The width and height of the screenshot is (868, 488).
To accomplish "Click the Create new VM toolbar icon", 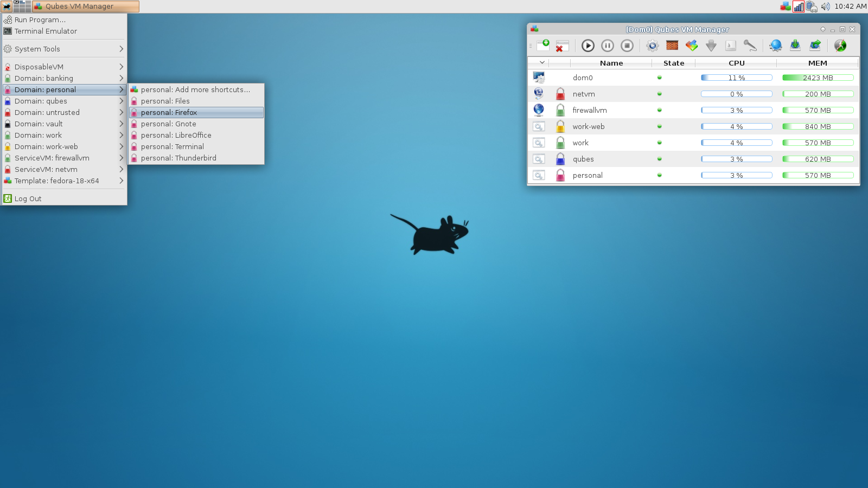I will point(543,46).
